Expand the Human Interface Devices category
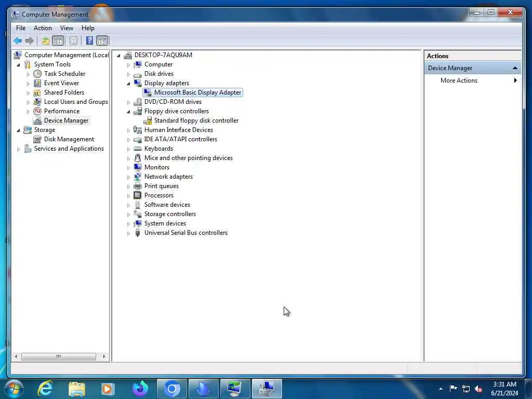Image resolution: width=532 pixels, height=399 pixels. (129, 130)
